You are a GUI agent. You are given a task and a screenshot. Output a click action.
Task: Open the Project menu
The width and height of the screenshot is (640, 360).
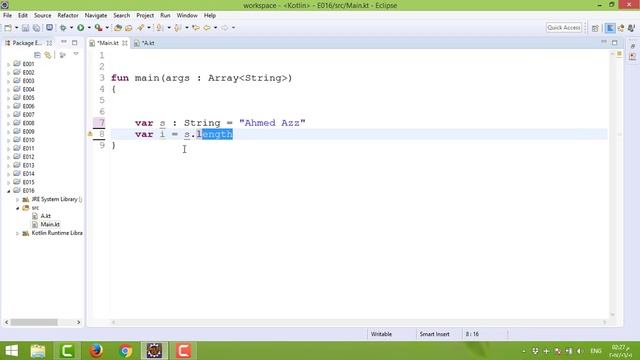145,15
